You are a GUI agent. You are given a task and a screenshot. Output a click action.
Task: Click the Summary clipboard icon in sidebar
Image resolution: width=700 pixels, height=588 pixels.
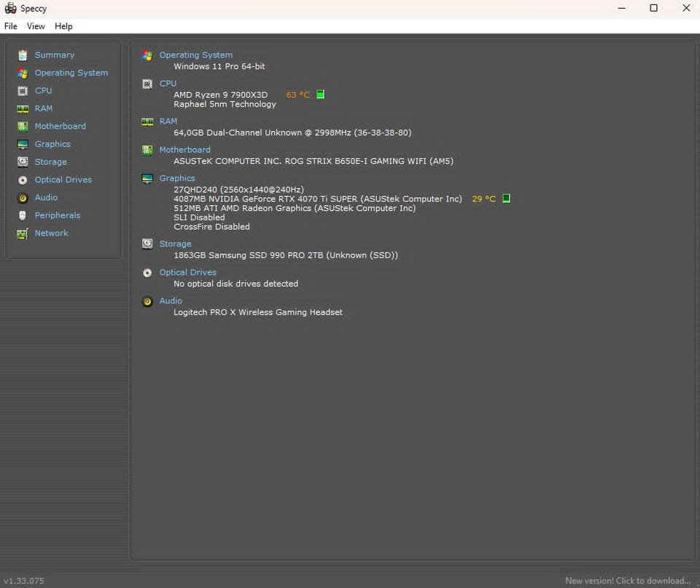pos(23,55)
